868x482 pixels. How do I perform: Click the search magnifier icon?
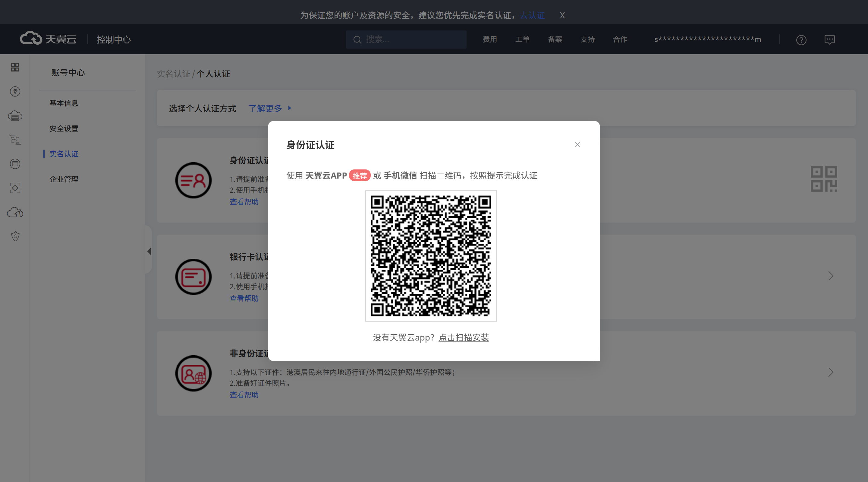tap(357, 40)
